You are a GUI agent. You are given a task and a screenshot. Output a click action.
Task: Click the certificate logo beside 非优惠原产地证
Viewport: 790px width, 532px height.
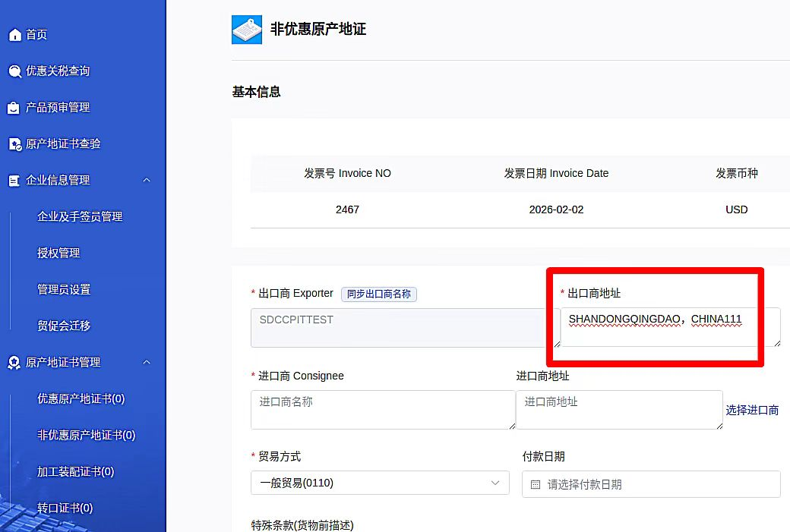point(247,30)
